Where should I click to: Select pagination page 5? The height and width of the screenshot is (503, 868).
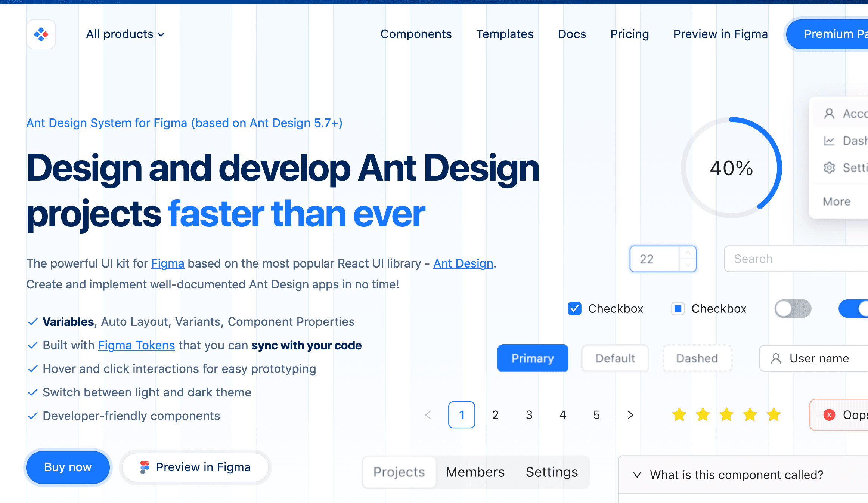596,415
